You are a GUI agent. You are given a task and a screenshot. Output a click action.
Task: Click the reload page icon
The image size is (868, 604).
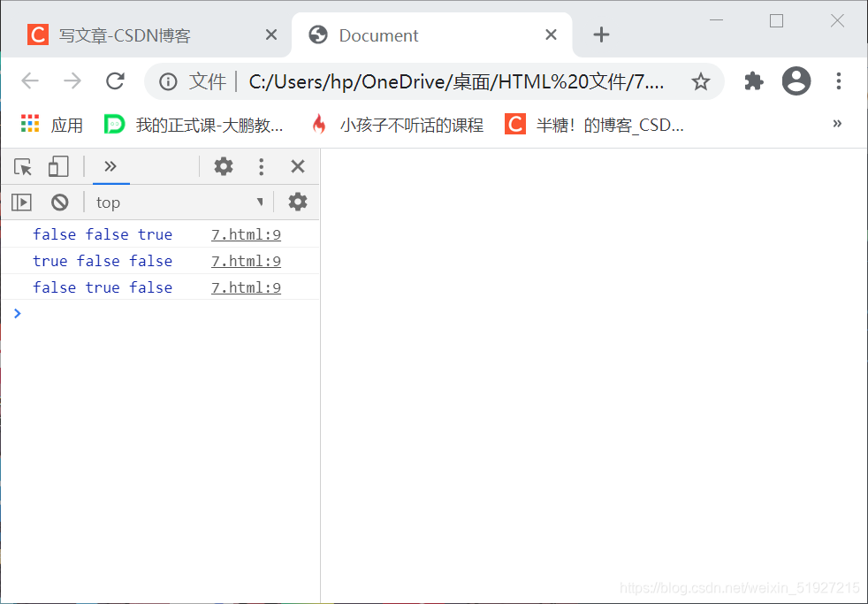click(115, 80)
